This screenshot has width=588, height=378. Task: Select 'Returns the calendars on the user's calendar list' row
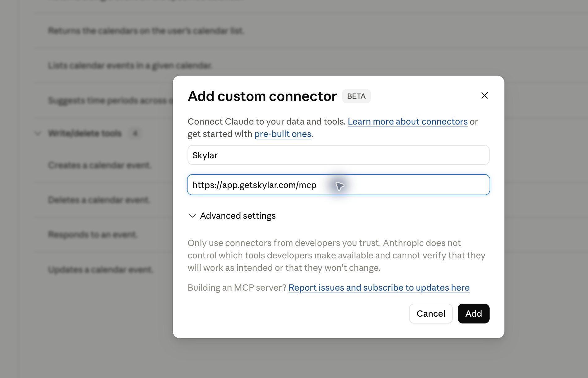point(146,31)
